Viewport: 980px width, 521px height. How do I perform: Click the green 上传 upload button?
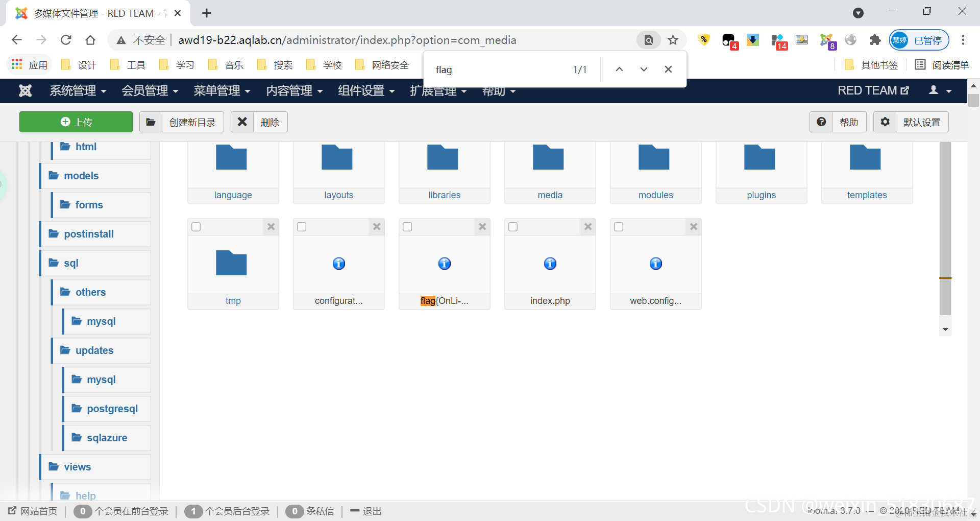76,122
